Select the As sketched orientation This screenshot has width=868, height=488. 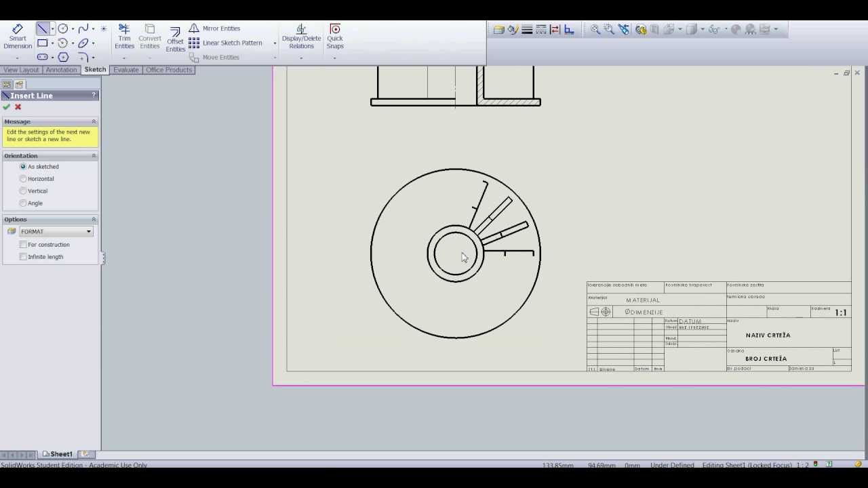(23, 167)
